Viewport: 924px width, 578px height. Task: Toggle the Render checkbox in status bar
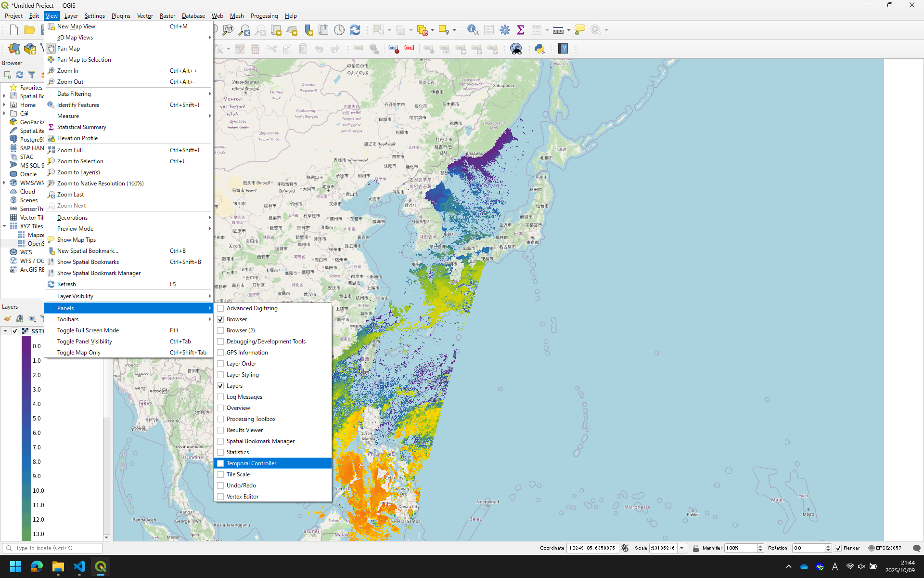838,548
